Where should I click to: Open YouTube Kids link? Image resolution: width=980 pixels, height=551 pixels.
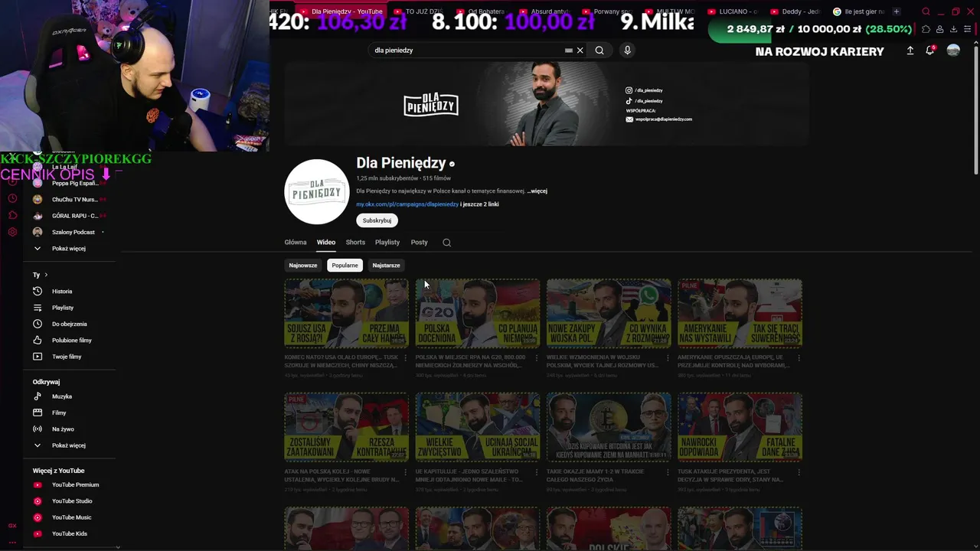click(69, 534)
